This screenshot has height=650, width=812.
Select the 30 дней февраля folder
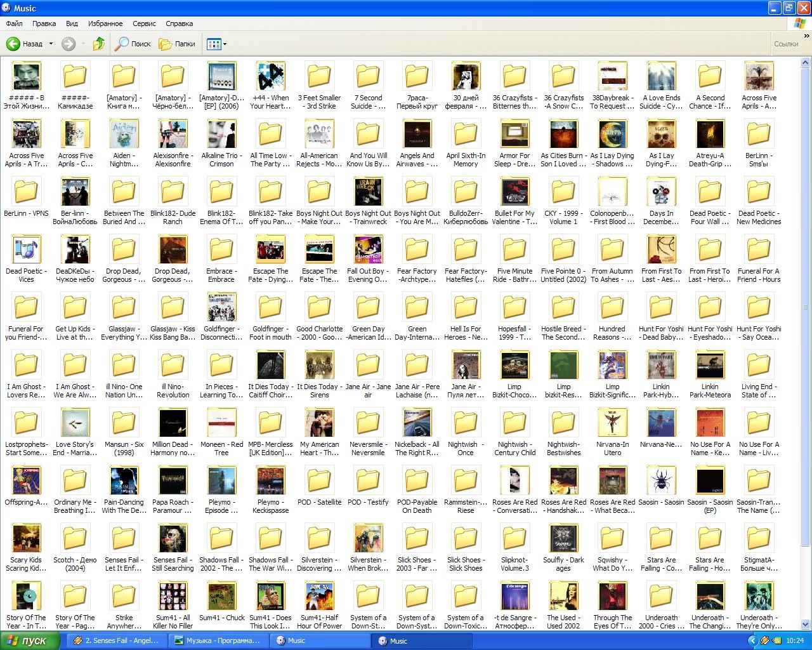(x=466, y=86)
